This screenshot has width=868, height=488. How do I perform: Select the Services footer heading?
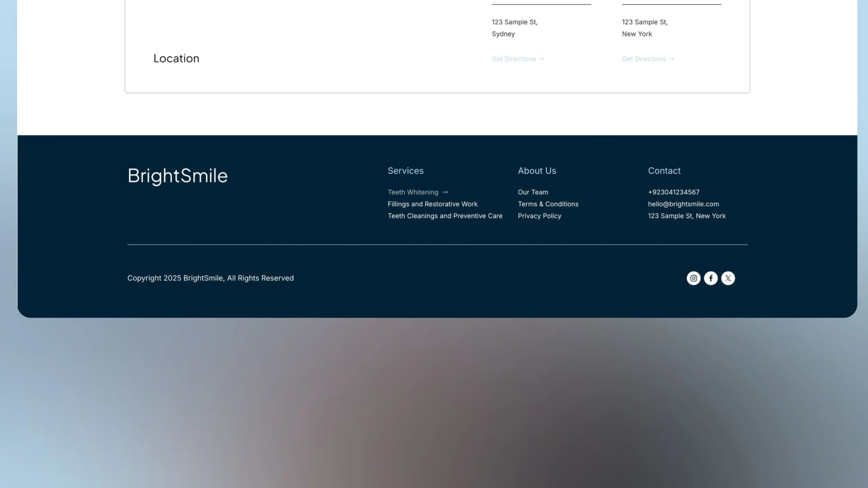405,170
